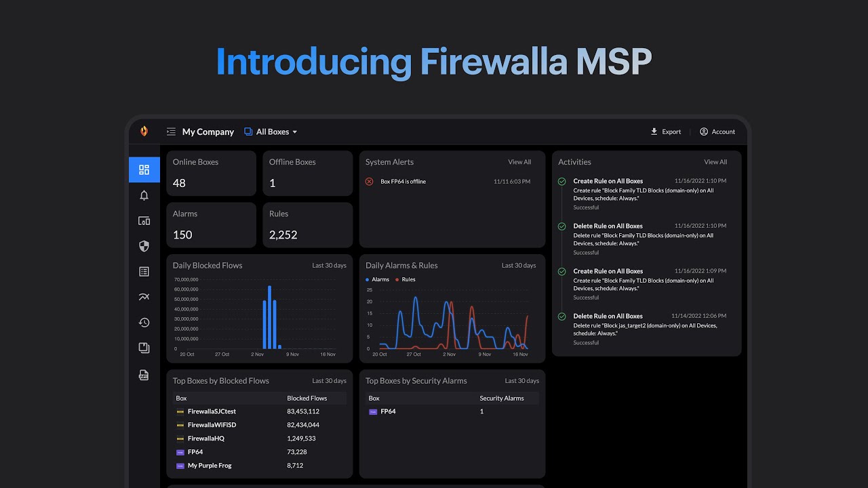Click success check icon for 1:09 PM activity
Image resolution: width=868 pixels, height=488 pixels.
click(x=561, y=271)
